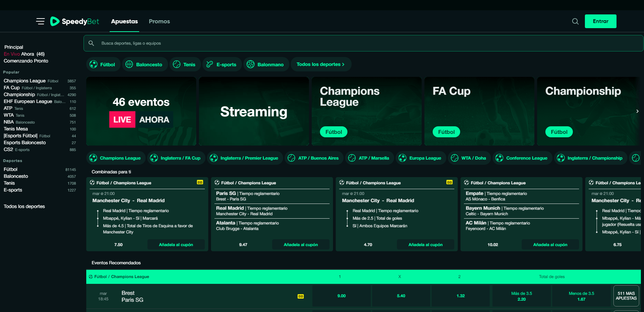Open NBA Baloncesto in sidebar
The width and height of the screenshot is (644, 312).
point(40,122)
